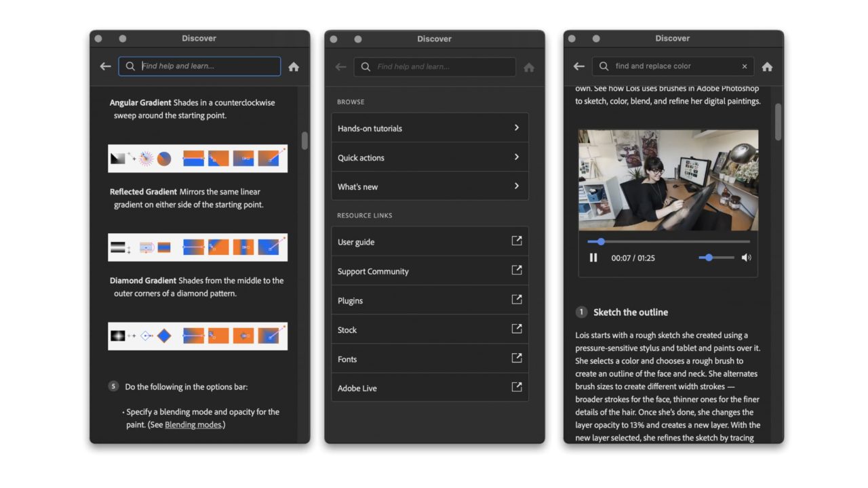Click the Home icon in the third panel

click(767, 66)
